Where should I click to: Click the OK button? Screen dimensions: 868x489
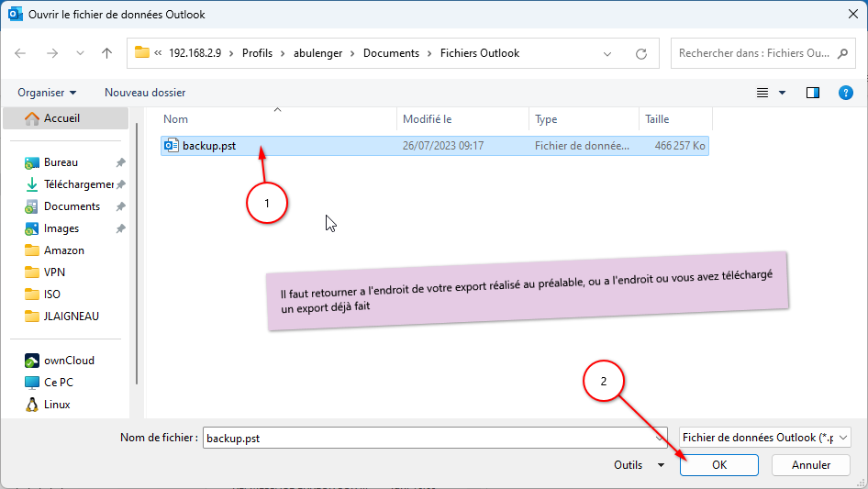tap(718, 465)
